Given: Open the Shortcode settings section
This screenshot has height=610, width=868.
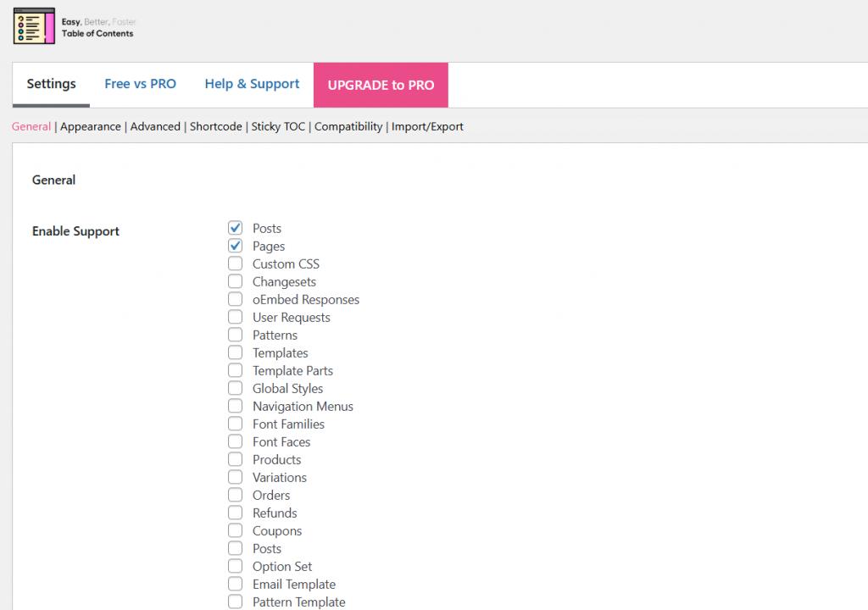Looking at the screenshot, I should coord(215,125).
